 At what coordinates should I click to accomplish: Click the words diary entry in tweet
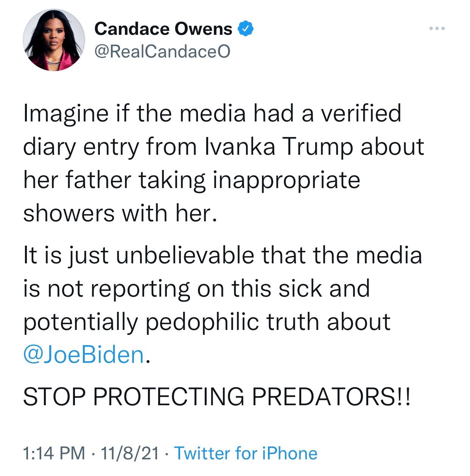tap(81, 147)
